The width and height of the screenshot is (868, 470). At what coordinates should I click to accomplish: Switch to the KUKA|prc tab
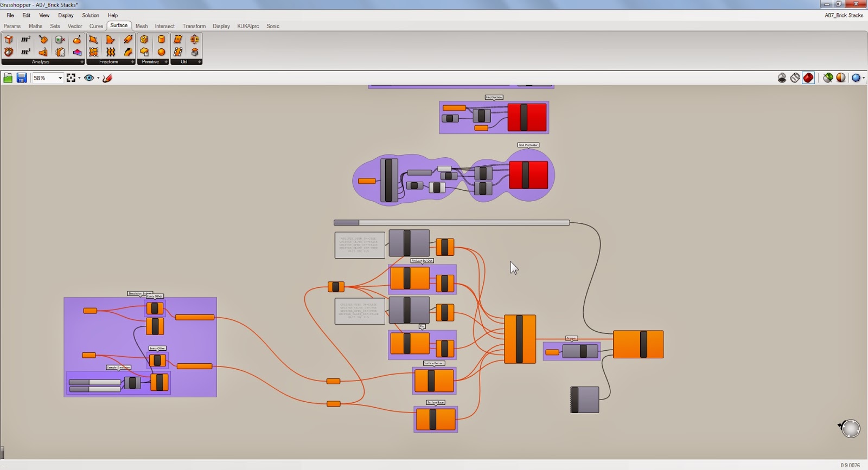tap(248, 26)
